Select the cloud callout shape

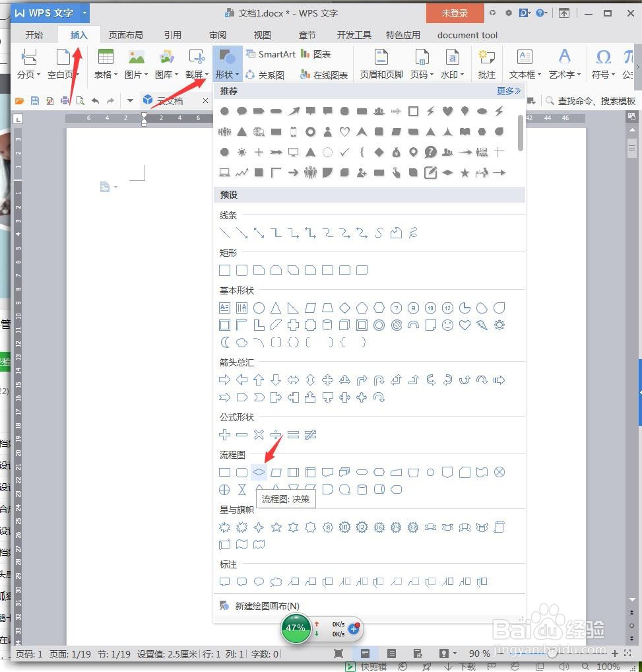[276, 582]
